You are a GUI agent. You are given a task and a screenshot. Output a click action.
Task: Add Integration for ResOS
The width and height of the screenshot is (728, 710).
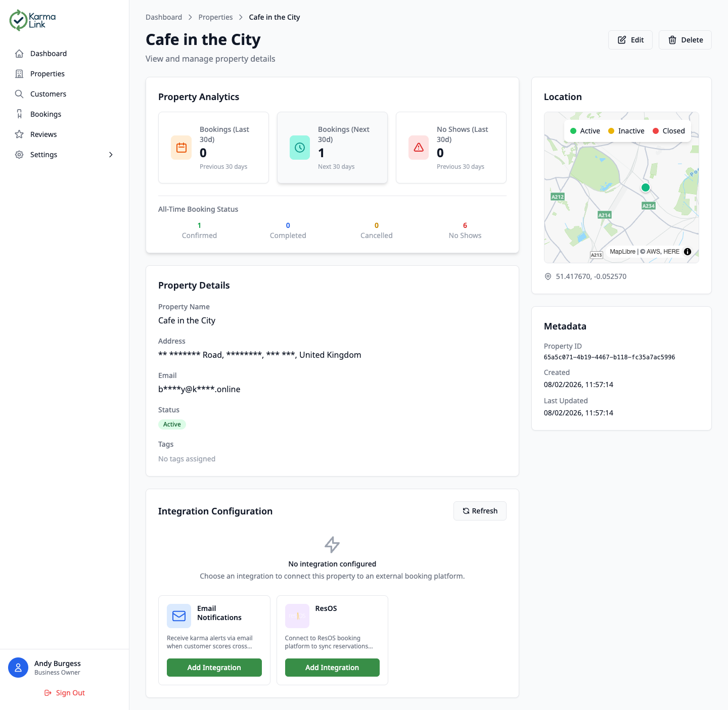point(332,667)
